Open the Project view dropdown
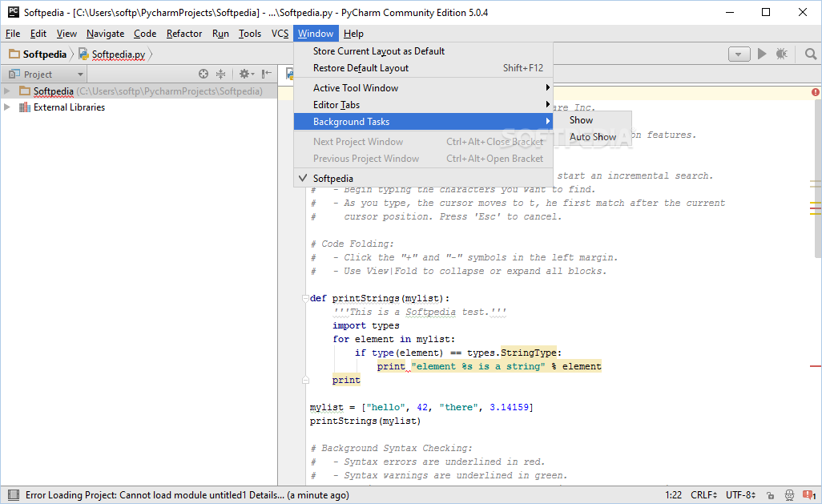 (x=46, y=74)
